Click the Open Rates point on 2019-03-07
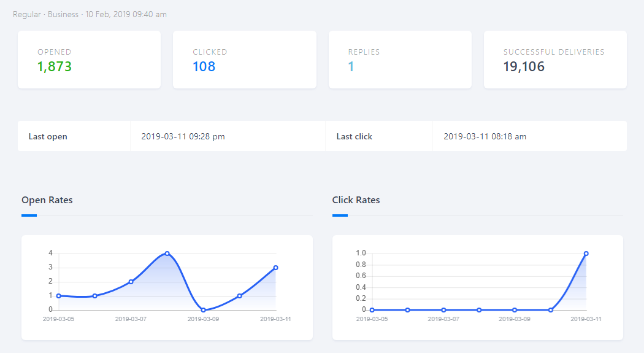 coord(131,282)
